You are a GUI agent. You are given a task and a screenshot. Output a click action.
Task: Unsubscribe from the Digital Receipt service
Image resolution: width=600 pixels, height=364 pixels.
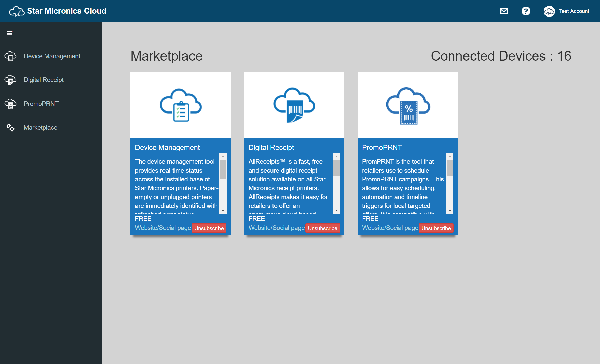pyautogui.click(x=322, y=228)
